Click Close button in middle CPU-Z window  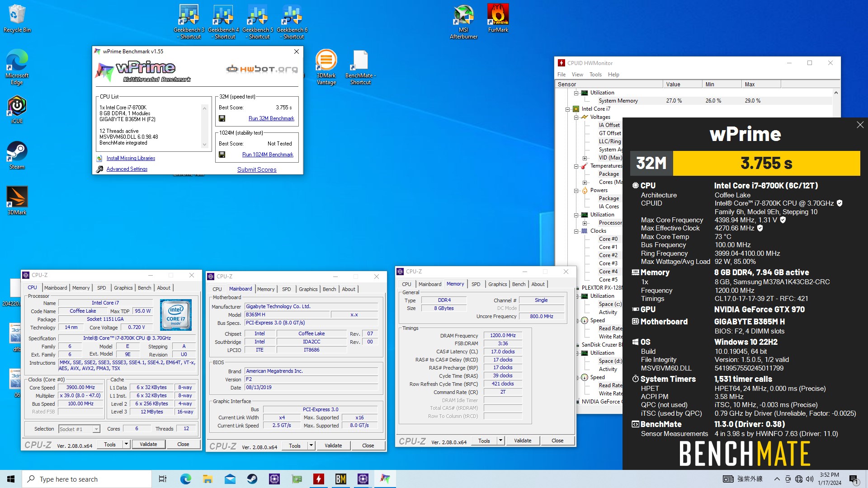pyautogui.click(x=368, y=446)
